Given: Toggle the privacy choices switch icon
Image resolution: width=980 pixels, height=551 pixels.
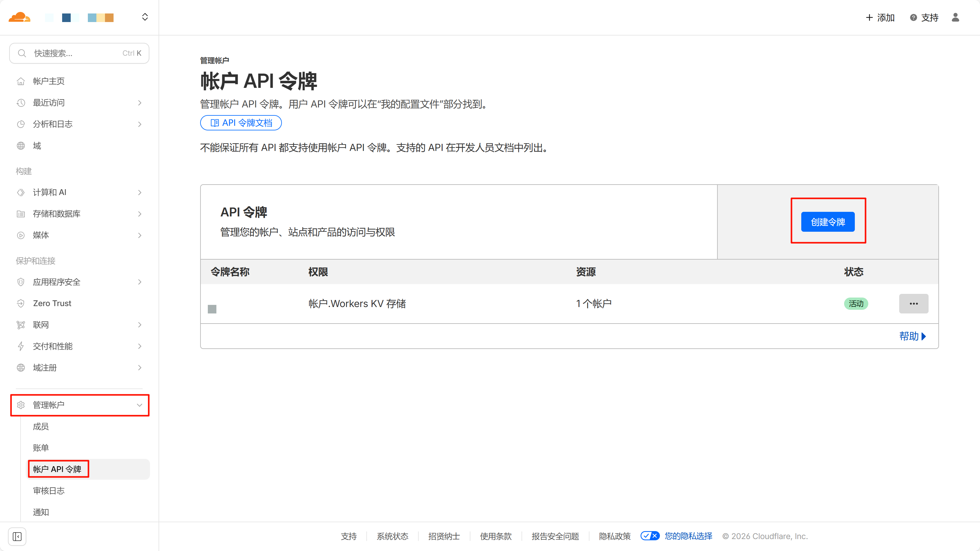Looking at the screenshot, I should 650,536.
